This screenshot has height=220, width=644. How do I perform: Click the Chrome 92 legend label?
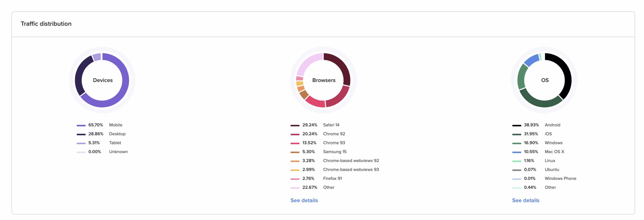(334, 134)
